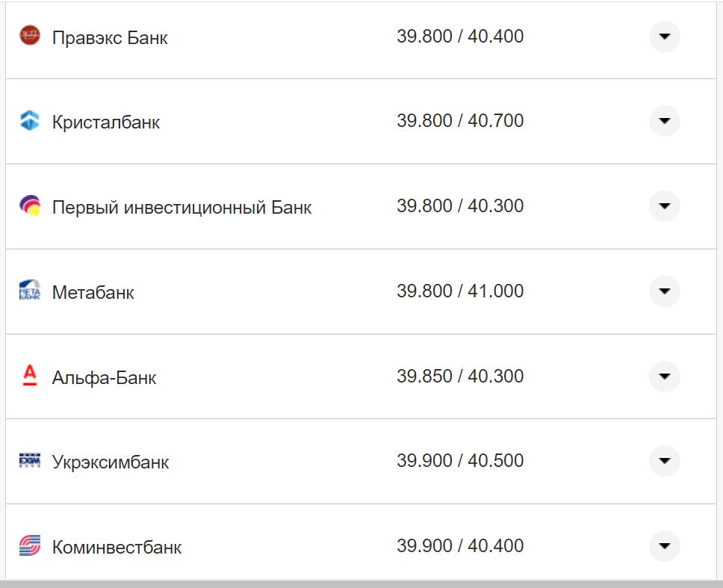Select the Метабанк bank name
This screenshot has width=723, height=588.
(x=93, y=292)
